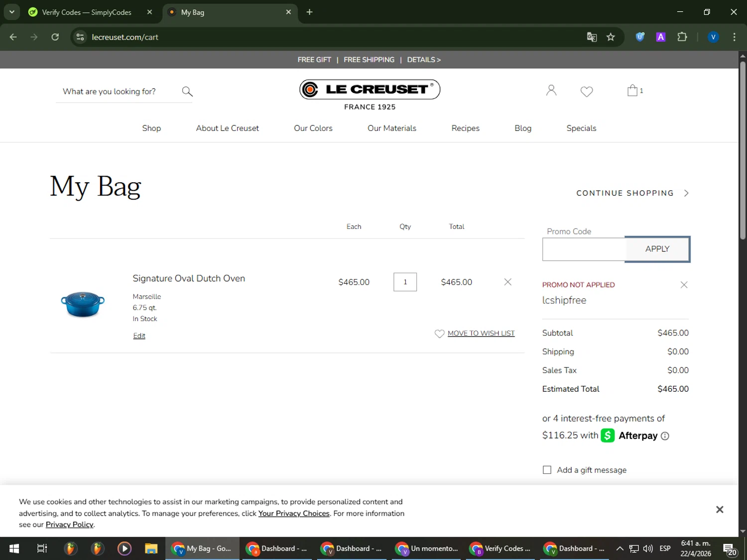747x560 pixels.
Task: Click the ESP input language indicator
Action: [x=665, y=549]
